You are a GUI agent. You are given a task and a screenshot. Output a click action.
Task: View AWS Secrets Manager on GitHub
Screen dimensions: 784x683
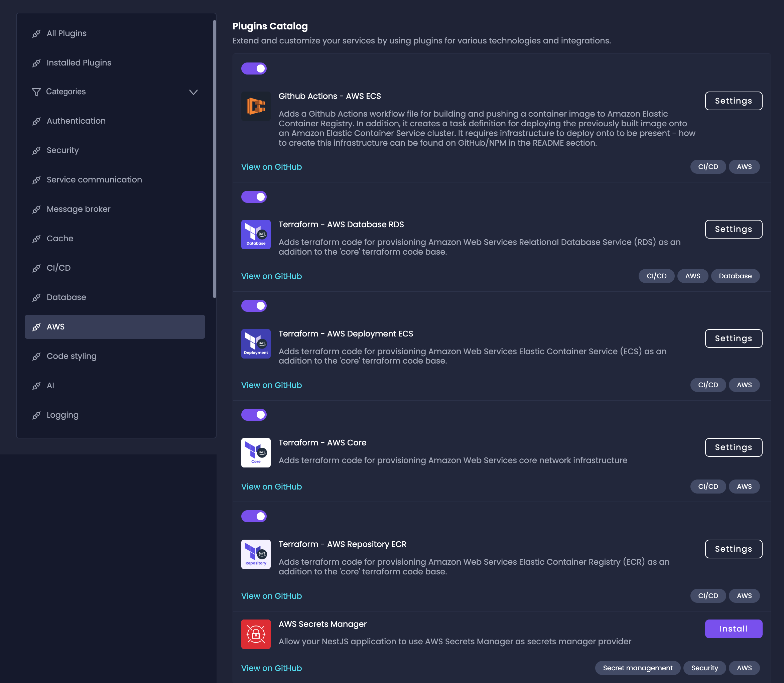click(271, 668)
